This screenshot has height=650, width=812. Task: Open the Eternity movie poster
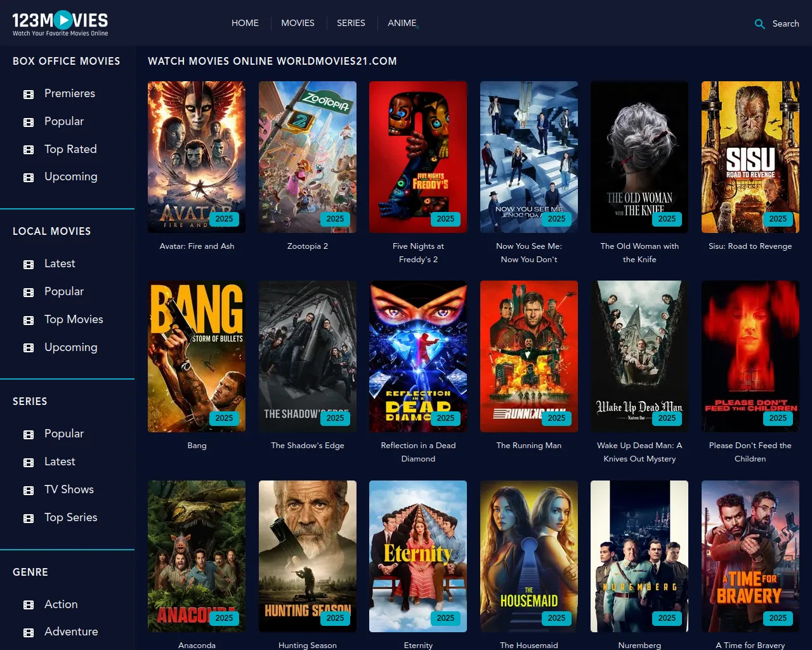(418, 556)
